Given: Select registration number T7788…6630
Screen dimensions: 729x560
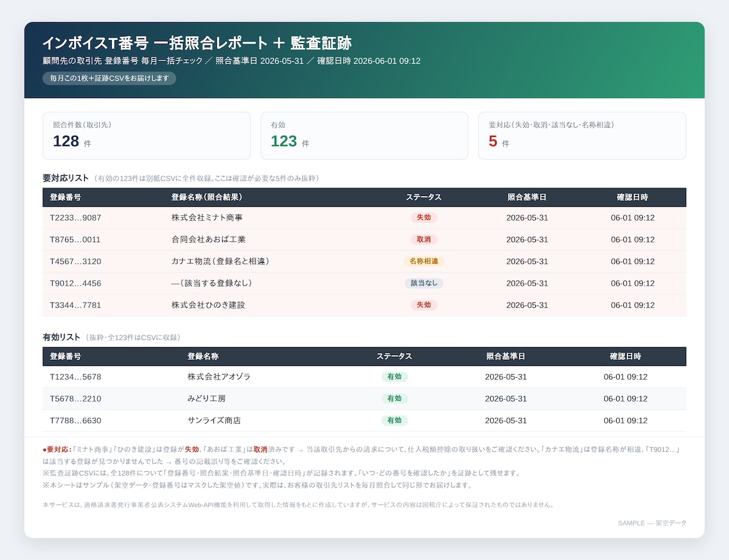Looking at the screenshot, I should click(x=75, y=421).
